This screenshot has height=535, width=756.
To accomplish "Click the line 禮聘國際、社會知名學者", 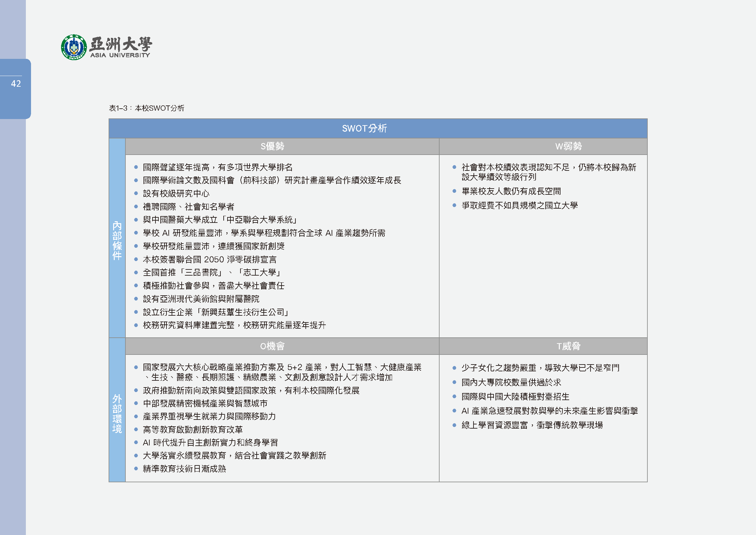I will (x=189, y=207).
